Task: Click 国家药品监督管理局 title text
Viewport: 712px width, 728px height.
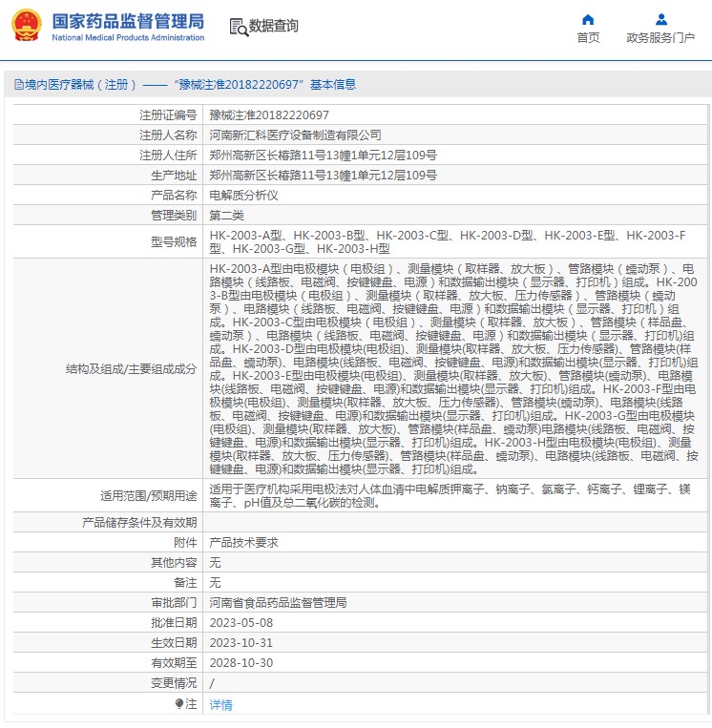Action: pyautogui.click(x=128, y=21)
